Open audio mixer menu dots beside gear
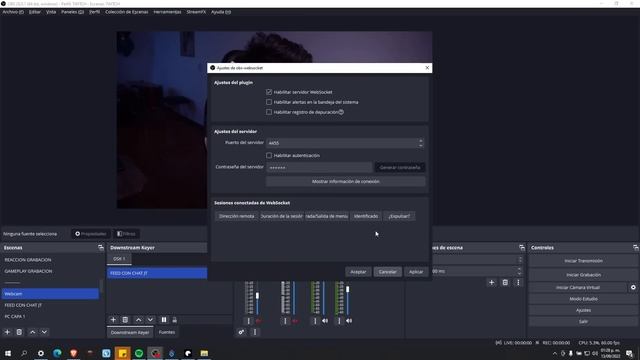640x360 pixels. click(x=255, y=332)
